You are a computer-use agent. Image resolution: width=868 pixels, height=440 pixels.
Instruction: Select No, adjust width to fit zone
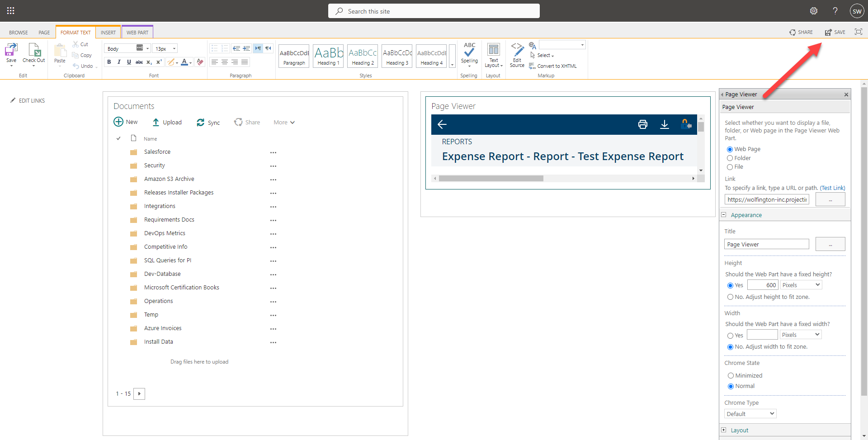coord(730,347)
